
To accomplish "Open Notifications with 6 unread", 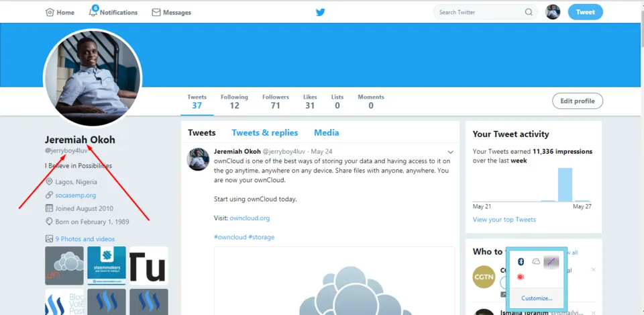I will coord(113,12).
